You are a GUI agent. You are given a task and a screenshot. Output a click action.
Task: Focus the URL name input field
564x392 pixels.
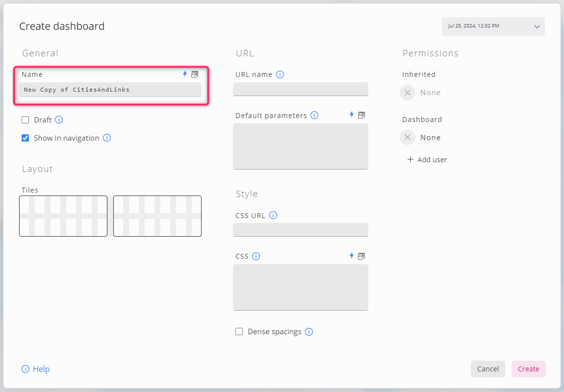coord(301,89)
